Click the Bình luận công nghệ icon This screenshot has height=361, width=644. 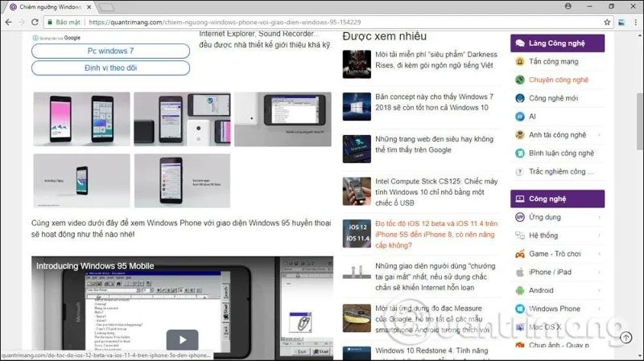pos(520,154)
